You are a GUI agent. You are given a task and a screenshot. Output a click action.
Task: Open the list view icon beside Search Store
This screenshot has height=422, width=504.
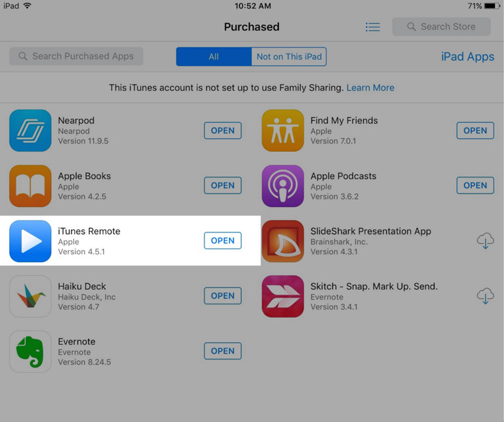(373, 27)
